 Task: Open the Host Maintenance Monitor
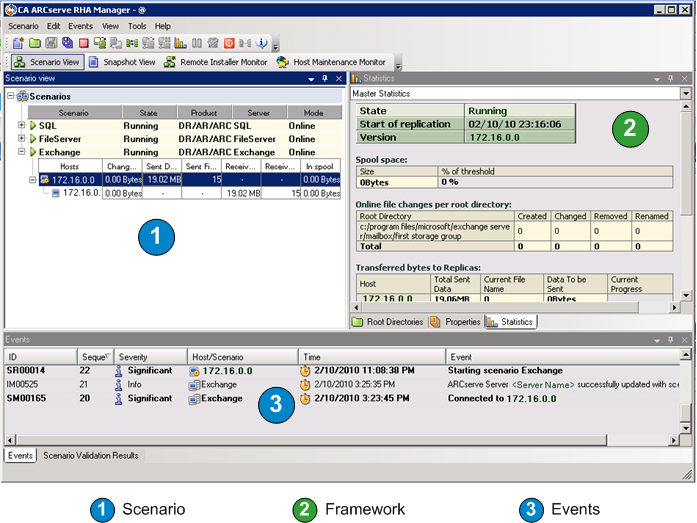pyautogui.click(x=331, y=62)
